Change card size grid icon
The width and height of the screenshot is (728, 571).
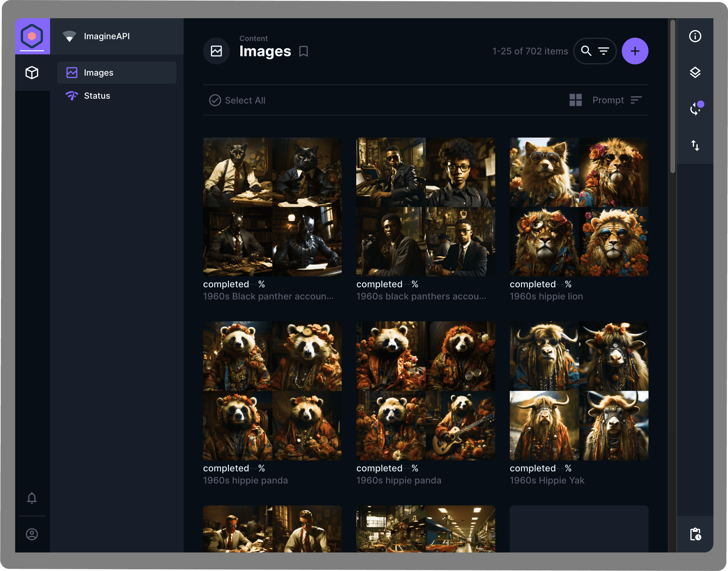[575, 100]
